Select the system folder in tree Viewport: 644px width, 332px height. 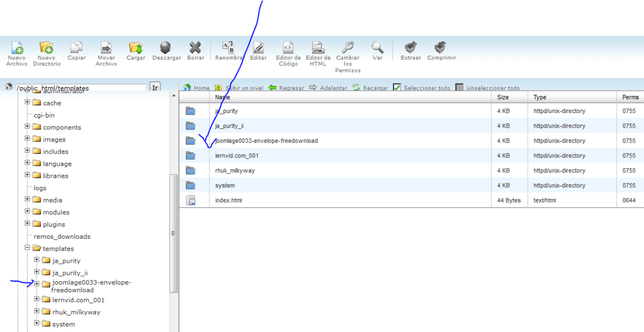[x=63, y=324]
